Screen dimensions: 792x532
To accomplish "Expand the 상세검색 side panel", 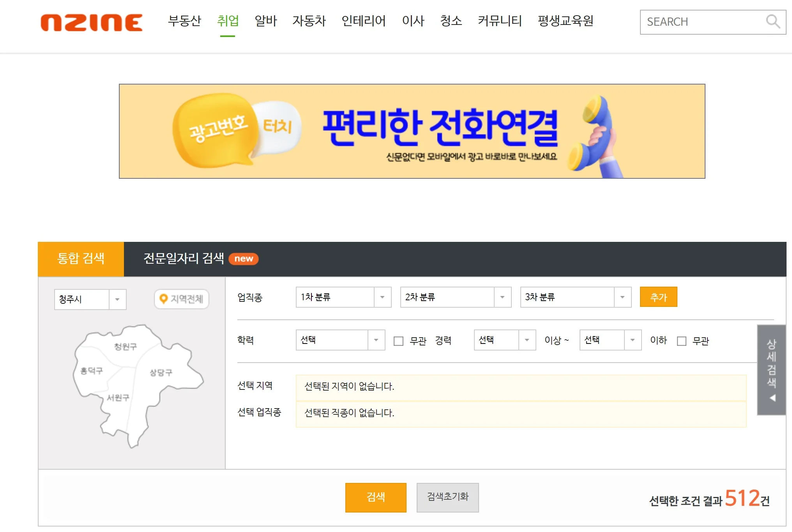I will point(771,370).
